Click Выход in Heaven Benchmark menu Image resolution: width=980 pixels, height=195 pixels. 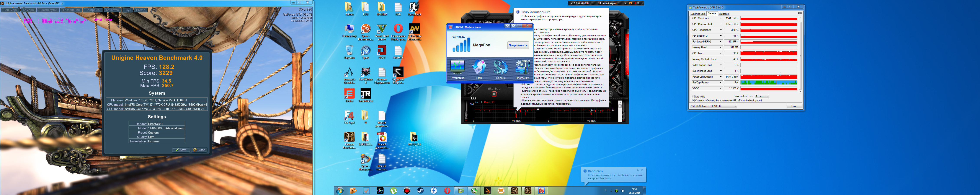[x=141, y=10]
